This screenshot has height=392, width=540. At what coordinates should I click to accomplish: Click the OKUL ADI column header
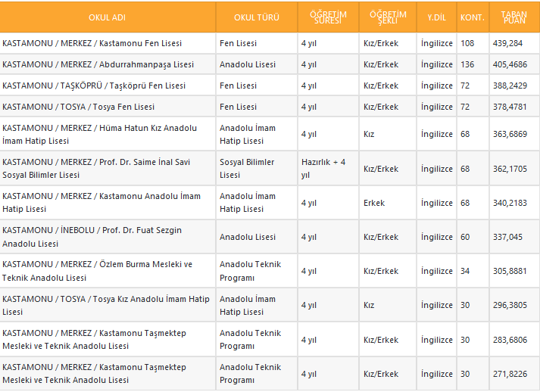[x=106, y=18]
